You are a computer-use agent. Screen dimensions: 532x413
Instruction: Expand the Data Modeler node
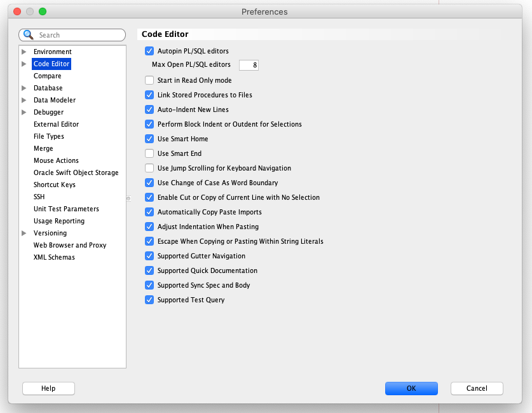click(x=24, y=100)
